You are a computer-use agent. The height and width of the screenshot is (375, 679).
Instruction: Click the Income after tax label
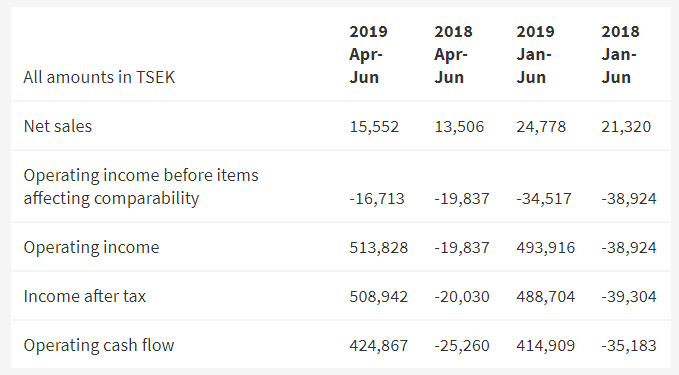pyautogui.click(x=85, y=296)
